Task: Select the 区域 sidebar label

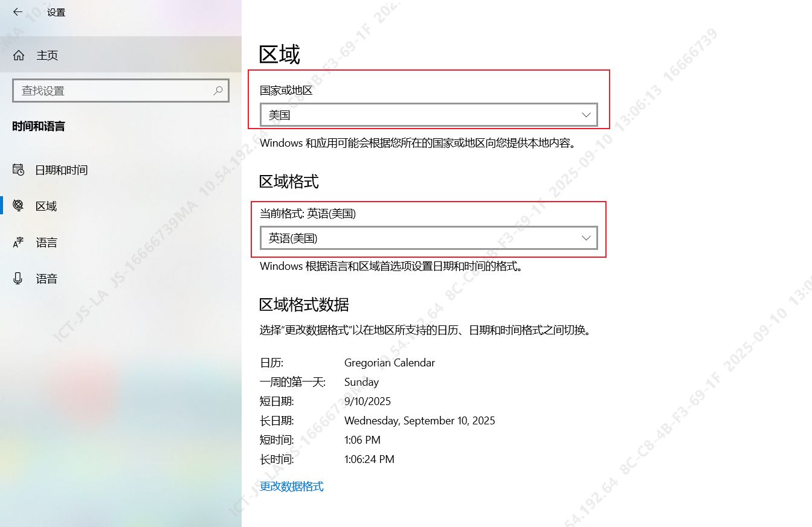Action: pos(46,206)
